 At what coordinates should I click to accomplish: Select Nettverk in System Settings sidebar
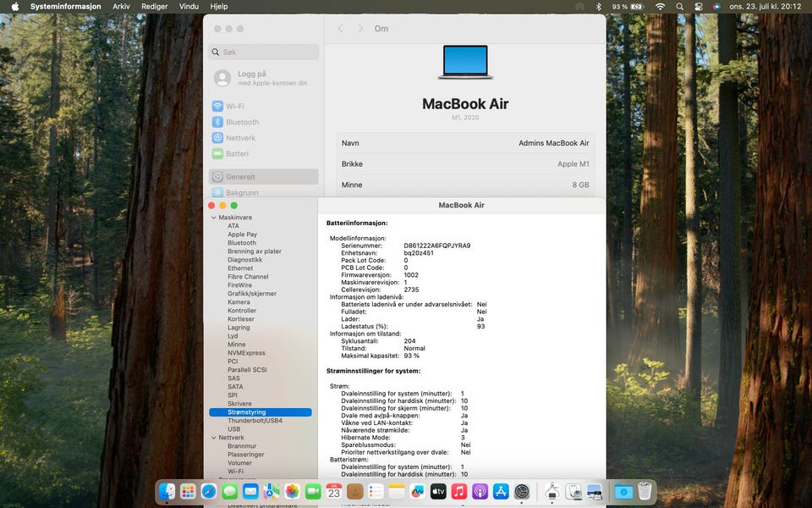tap(264, 138)
